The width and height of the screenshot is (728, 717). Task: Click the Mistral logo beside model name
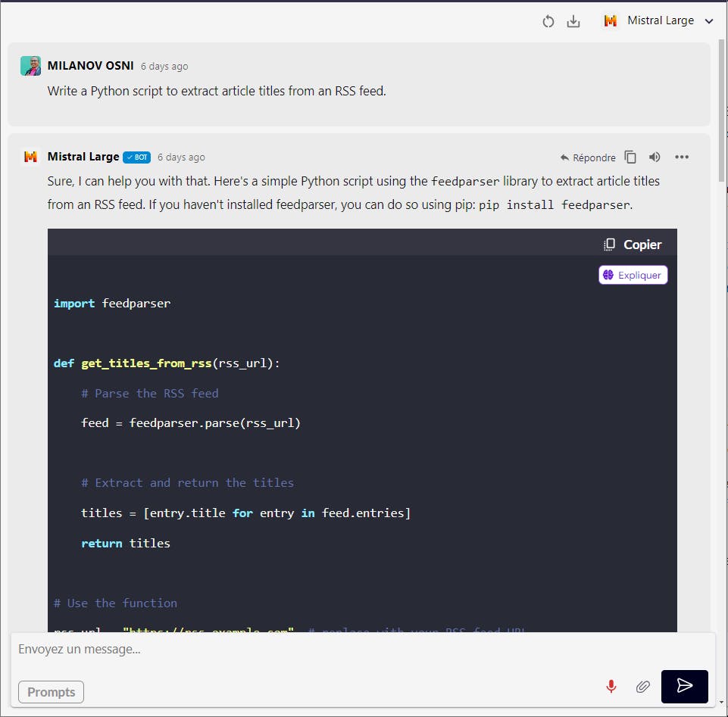click(x=611, y=21)
